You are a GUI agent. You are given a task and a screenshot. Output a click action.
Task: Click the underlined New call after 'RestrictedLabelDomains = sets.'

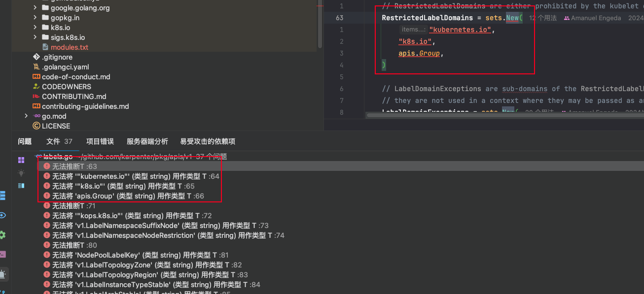(512, 18)
